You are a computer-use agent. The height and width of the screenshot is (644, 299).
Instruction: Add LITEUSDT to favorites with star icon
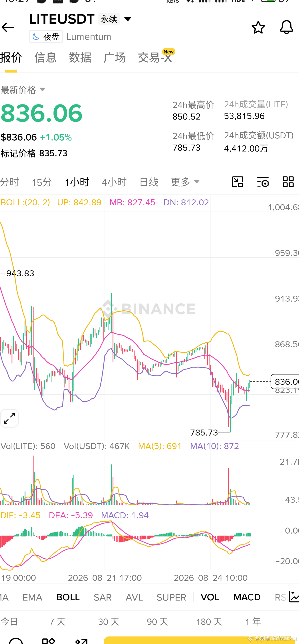[258, 27]
